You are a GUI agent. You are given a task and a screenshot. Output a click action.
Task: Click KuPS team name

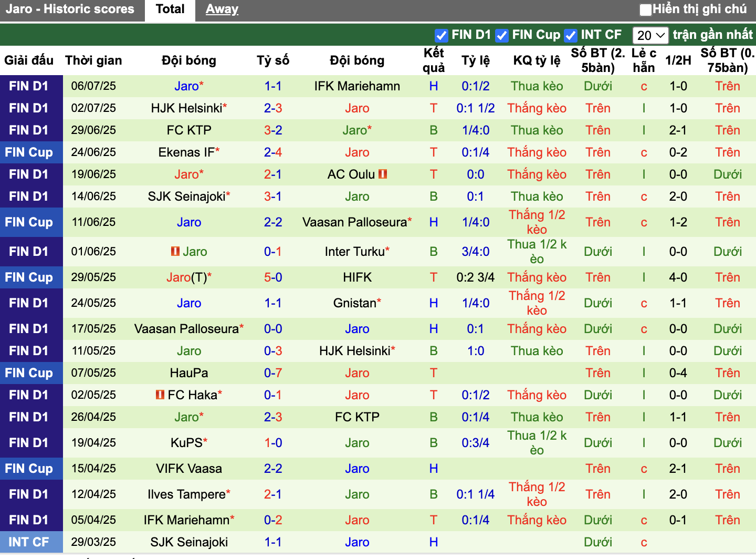click(186, 443)
